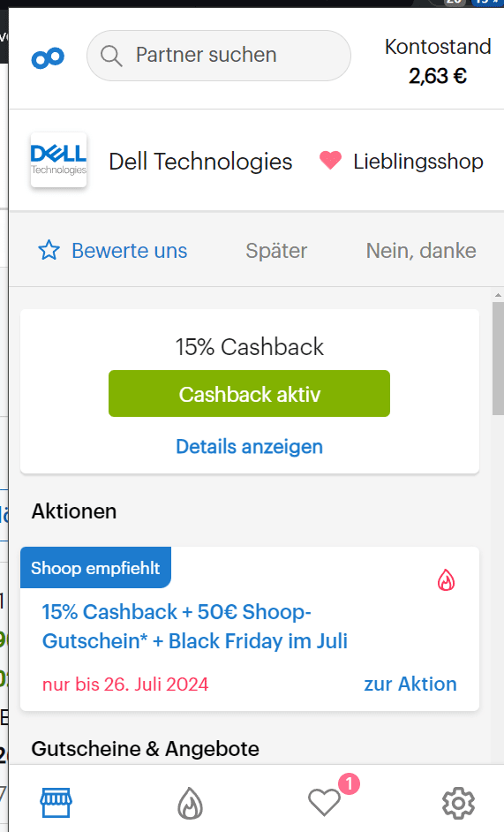Click the Bewerte uns link
504x832 pixels.
(130, 251)
